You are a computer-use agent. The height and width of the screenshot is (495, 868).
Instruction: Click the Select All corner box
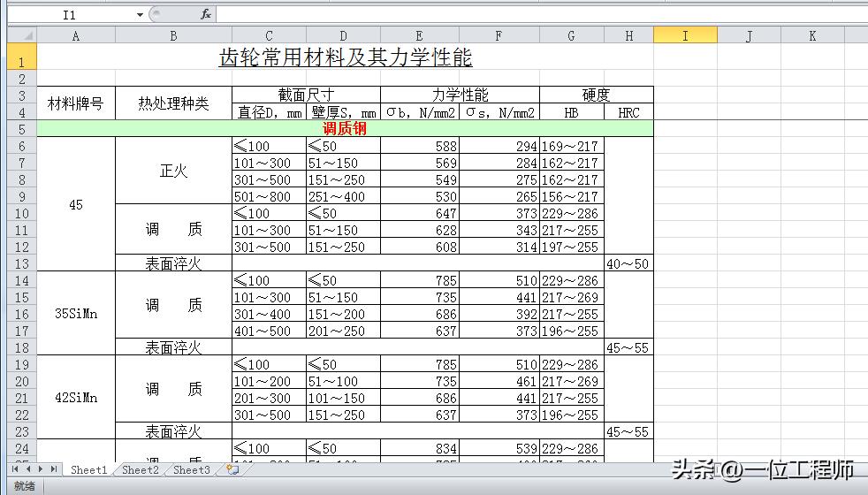tap(22, 36)
